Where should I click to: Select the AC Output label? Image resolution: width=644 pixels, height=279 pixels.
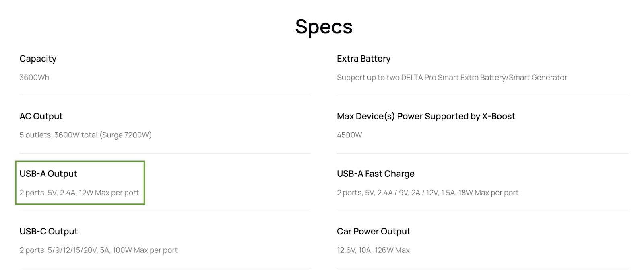[x=41, y=116]
